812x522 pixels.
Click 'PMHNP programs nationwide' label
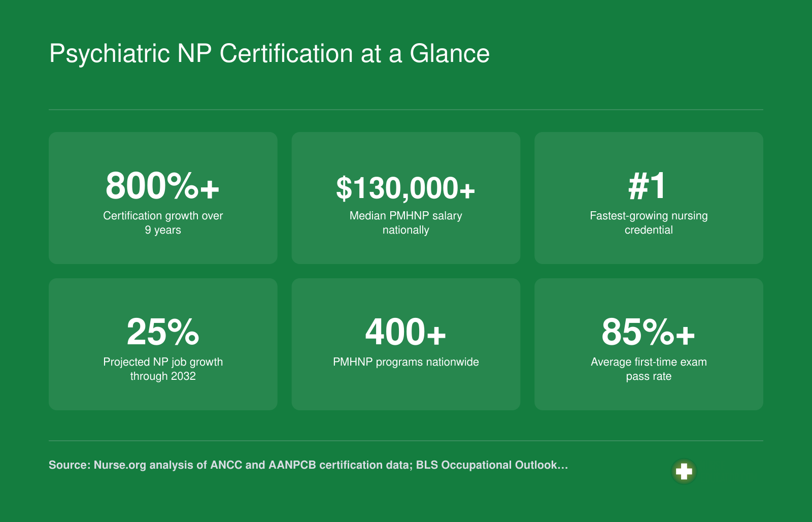coord(405,362)
